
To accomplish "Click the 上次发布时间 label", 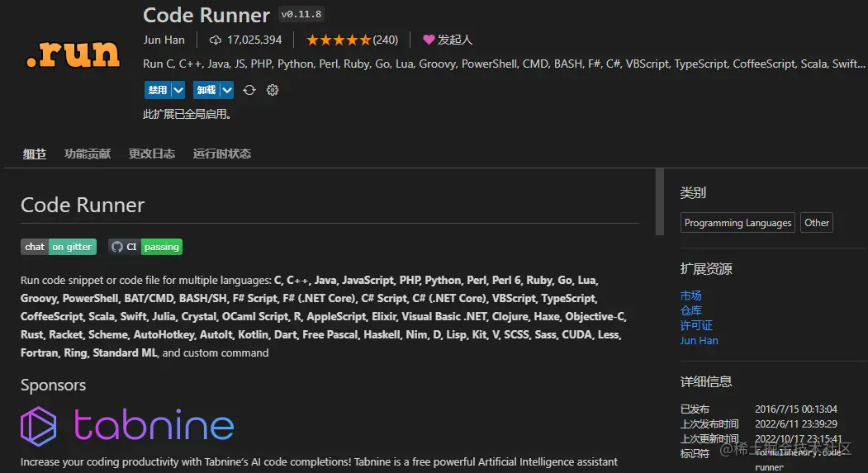I will coord(709,423).
